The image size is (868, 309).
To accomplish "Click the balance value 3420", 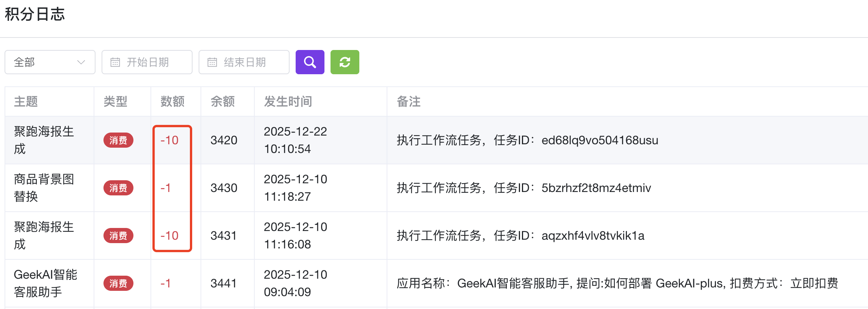I will click(x=224, y=140).
